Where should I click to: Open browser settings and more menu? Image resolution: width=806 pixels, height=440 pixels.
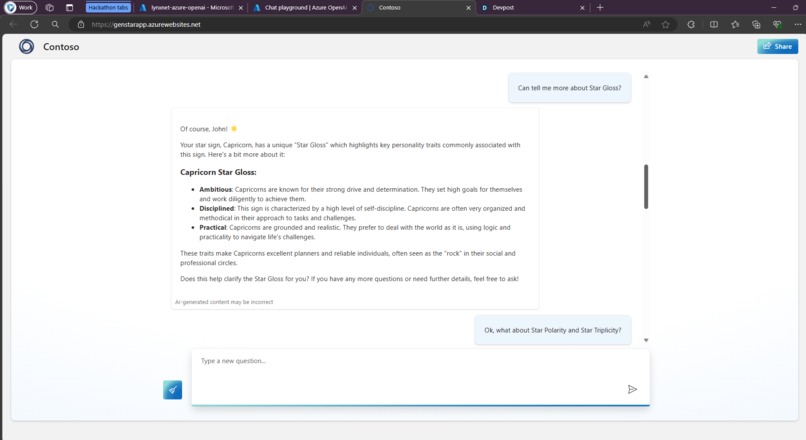pos(797,24)
